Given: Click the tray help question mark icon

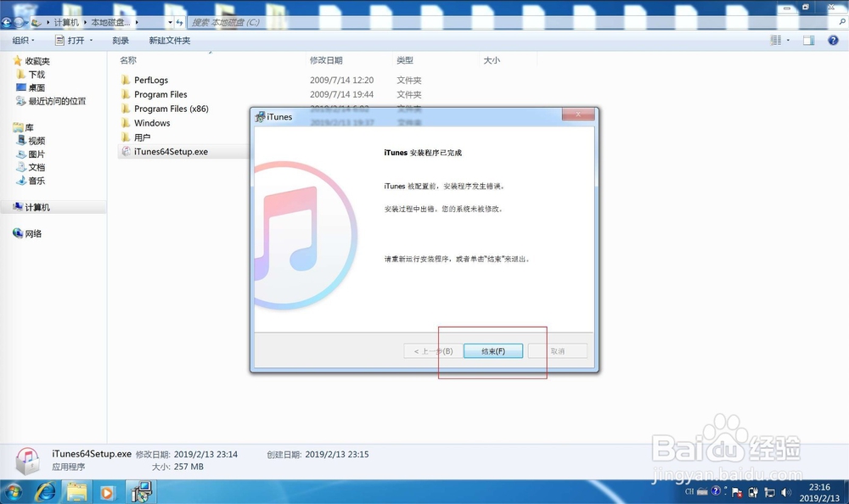Looking at the screenshot, I should point(716,491).
